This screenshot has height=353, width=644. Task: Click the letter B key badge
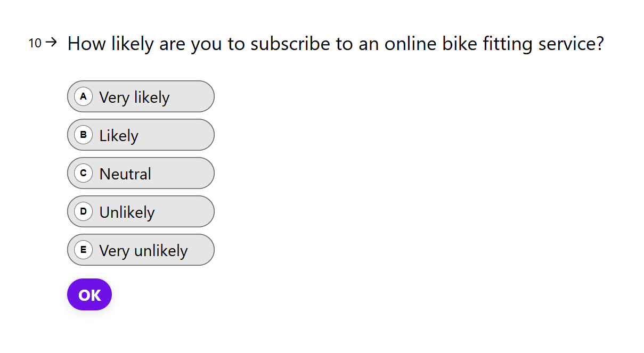pos(83,135)
